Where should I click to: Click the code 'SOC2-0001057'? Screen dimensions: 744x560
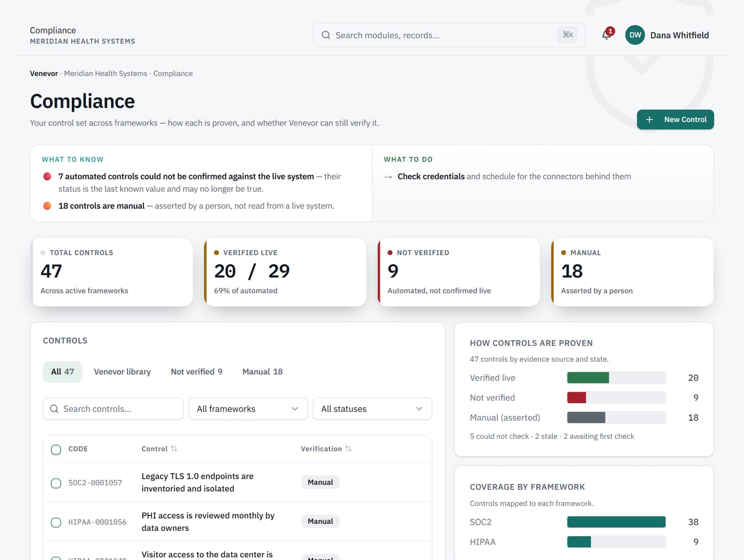(x=95, y=483)
